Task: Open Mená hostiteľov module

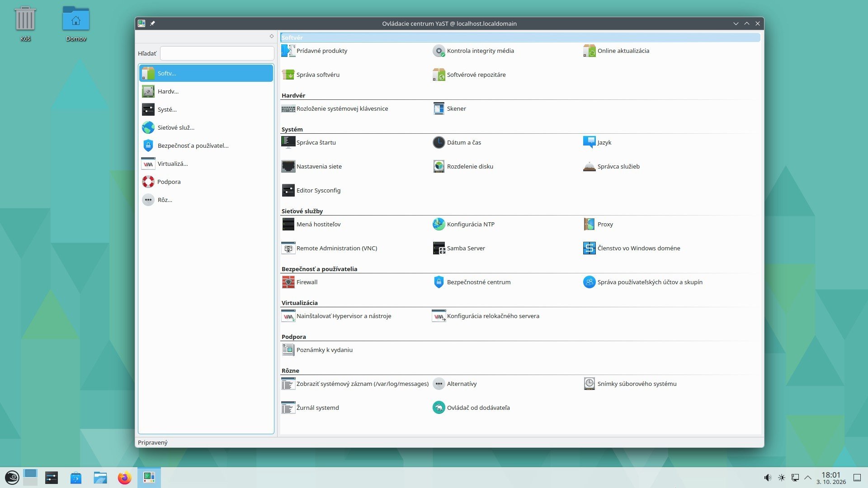Action: [x=311, y=224]
